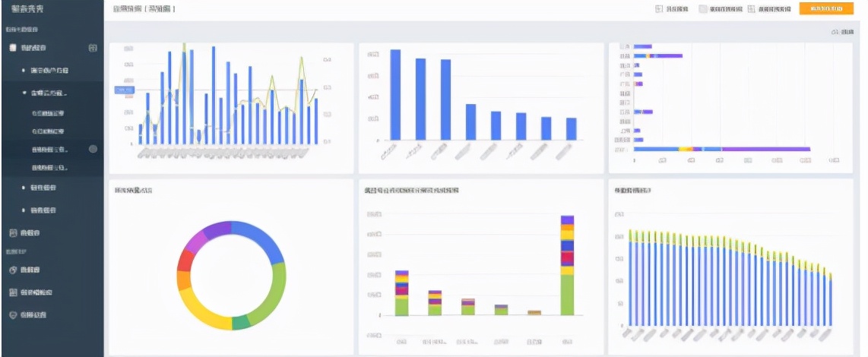Click the longest horizontal bar in the horizontal bar chart
This screenshot has height=357, width=868.
point(722,149)
